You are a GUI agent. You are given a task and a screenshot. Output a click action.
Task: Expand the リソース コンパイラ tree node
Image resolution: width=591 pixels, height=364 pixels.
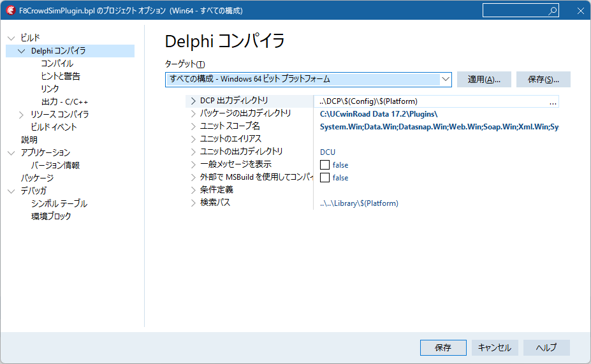22,115
